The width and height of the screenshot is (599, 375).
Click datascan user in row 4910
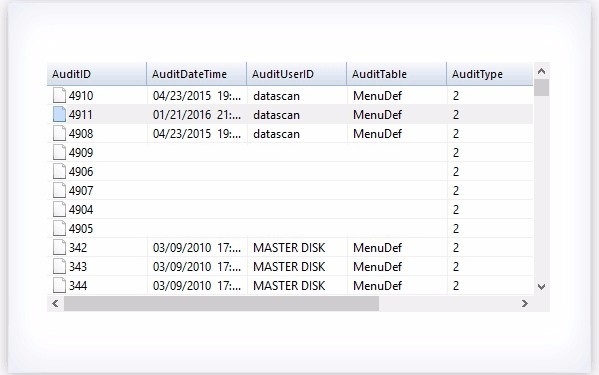276,95
